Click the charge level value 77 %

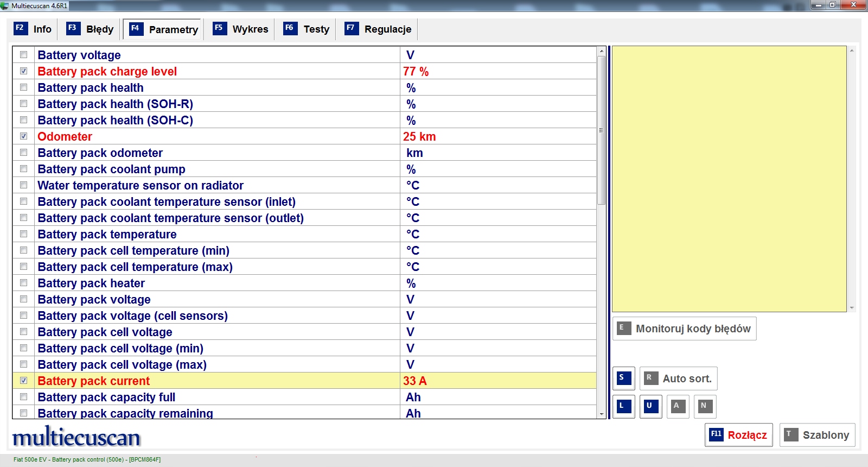(x=416, y=71)
